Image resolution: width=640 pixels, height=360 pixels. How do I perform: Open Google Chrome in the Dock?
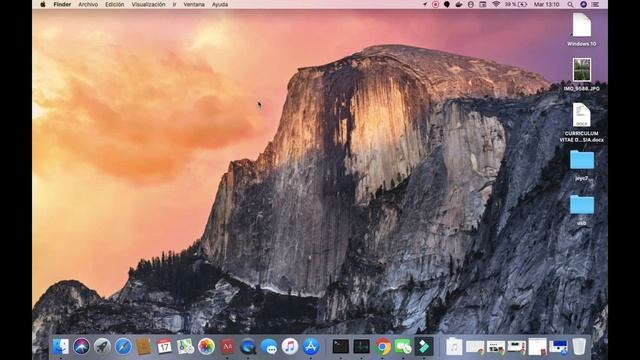[382, 347]
